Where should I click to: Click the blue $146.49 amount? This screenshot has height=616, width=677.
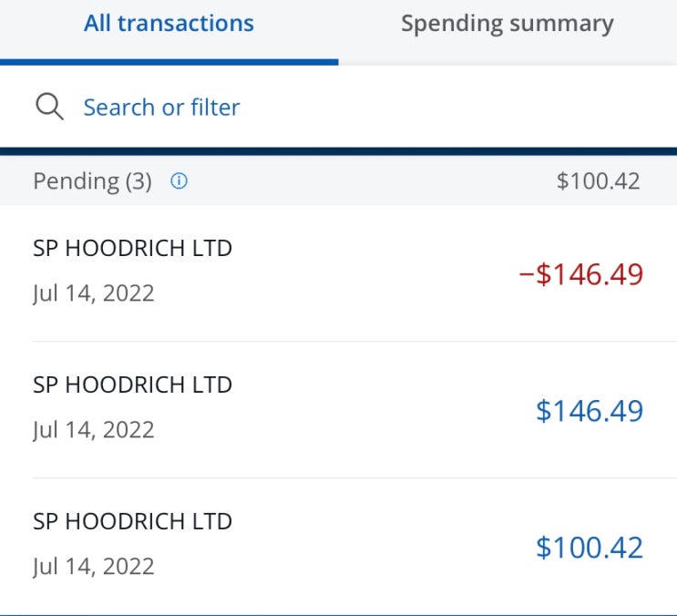(590, 411)
